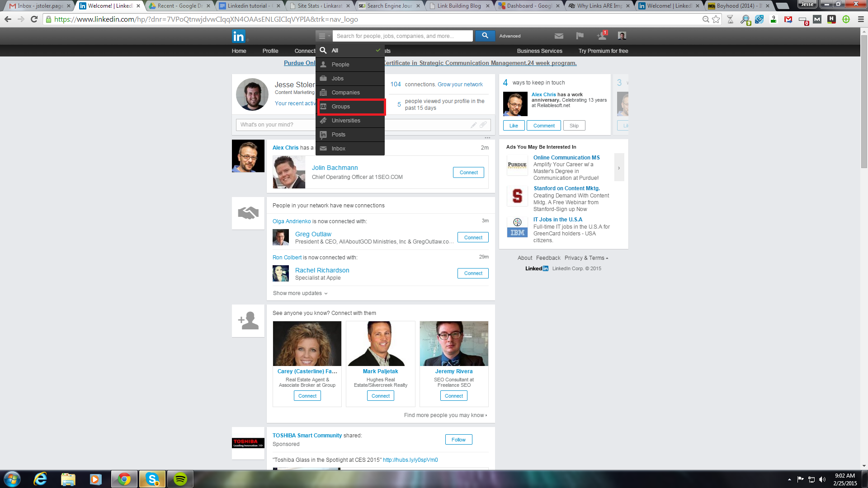868x488 pixels.
Task: Comment on Alex Chris anniversary
Action: [x=544, y=126]
